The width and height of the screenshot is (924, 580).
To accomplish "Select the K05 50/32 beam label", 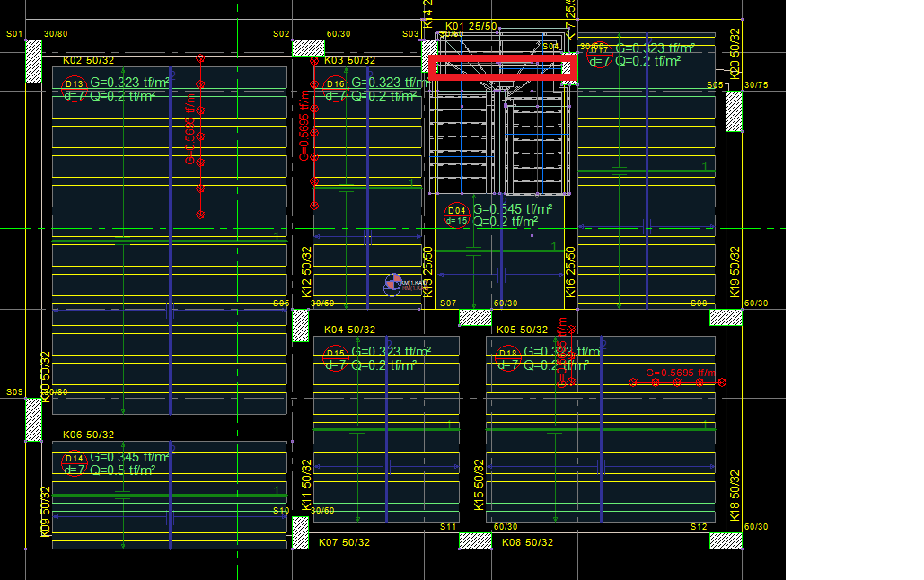I will pyautogui.click(x=523, y=330).
